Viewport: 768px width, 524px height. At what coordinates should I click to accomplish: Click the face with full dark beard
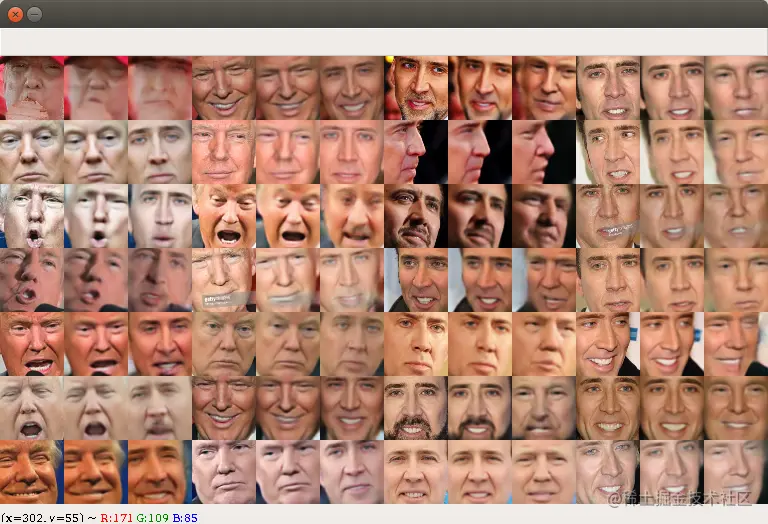416,407
